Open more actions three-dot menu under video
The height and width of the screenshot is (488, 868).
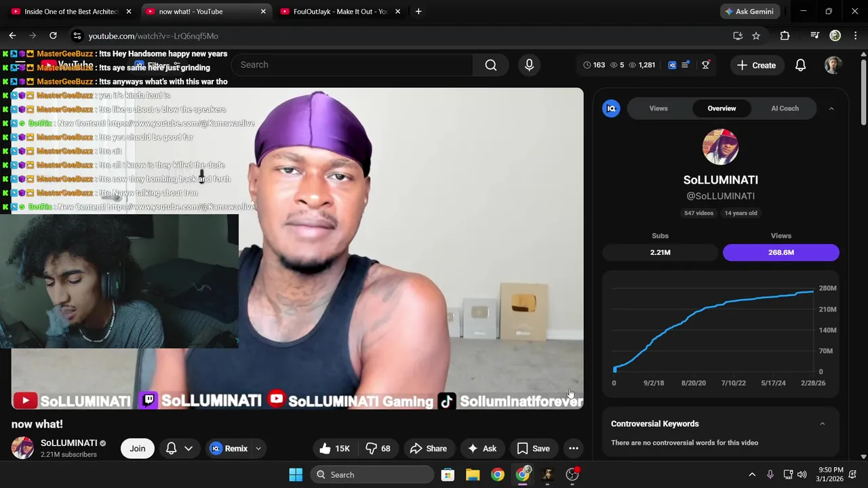(x=574, y=449)
